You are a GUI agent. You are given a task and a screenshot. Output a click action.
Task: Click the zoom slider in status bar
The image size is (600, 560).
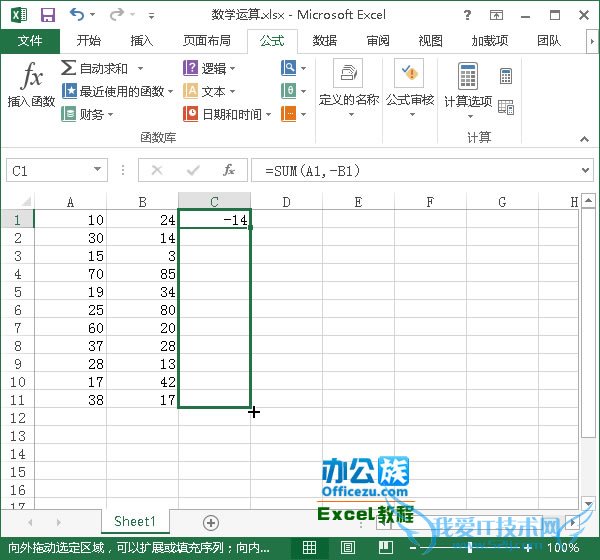tap(470, 548)
